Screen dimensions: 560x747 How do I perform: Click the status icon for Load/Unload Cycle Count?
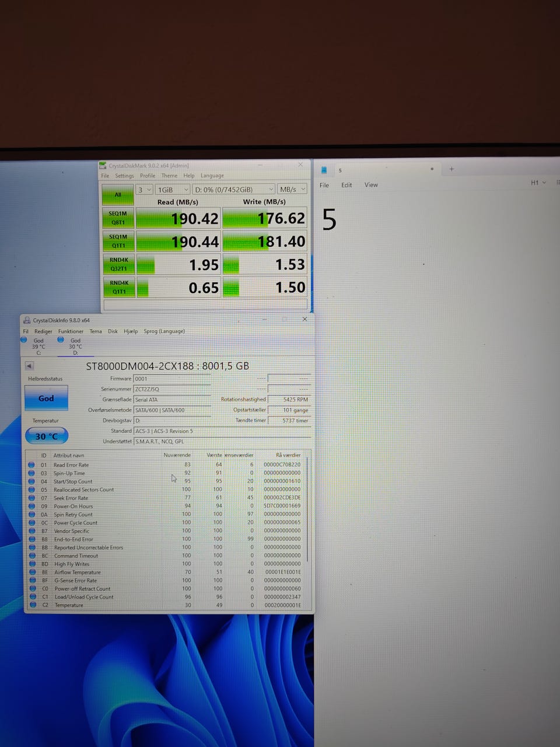tap(32, 596)
